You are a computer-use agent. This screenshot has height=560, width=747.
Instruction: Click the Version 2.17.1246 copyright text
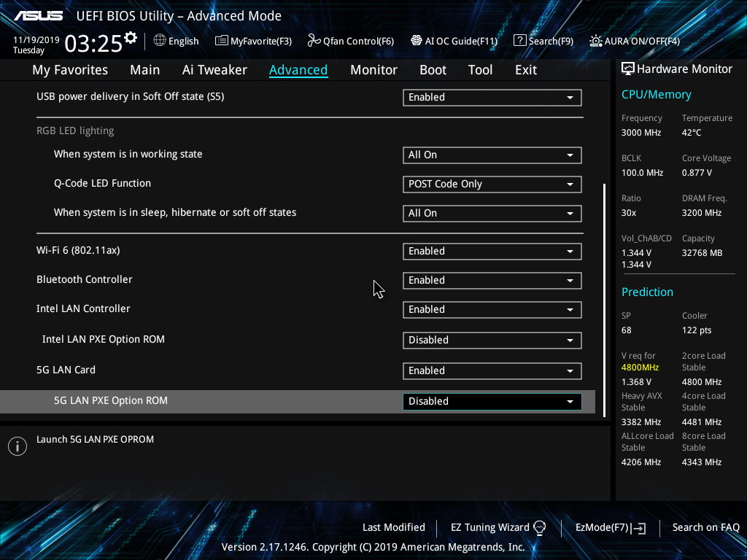point(373,547)
